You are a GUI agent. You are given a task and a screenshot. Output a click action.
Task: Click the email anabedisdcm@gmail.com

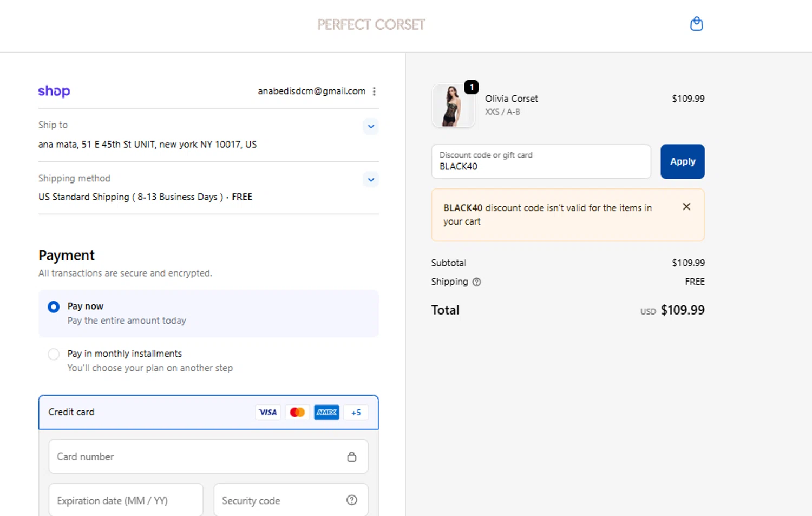(x=312, y=92)
